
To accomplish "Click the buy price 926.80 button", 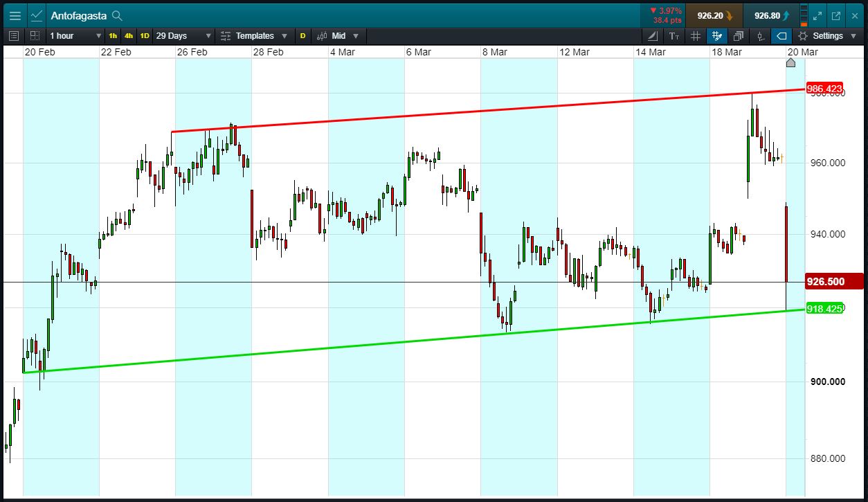I will [x=771, y=15].
